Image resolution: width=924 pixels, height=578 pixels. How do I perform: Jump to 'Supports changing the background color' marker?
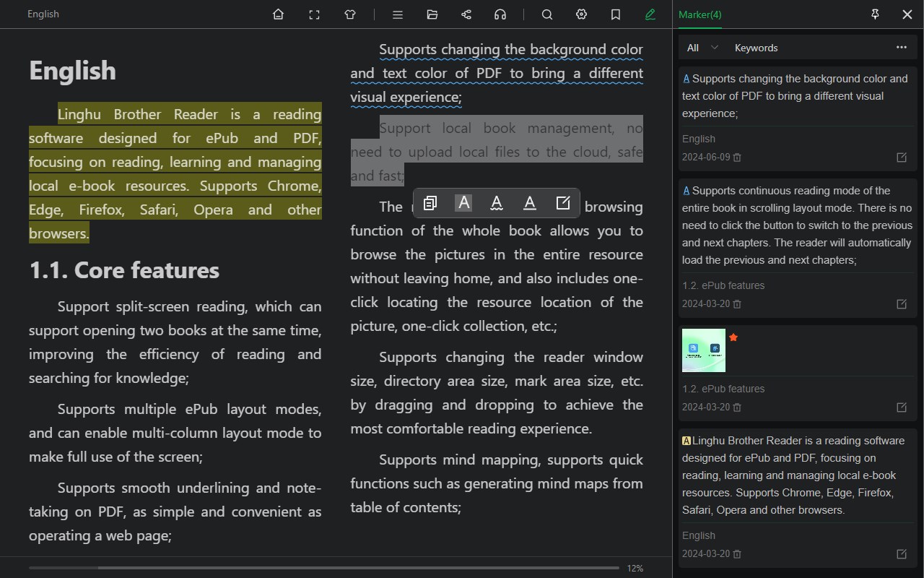click(796, 96)
